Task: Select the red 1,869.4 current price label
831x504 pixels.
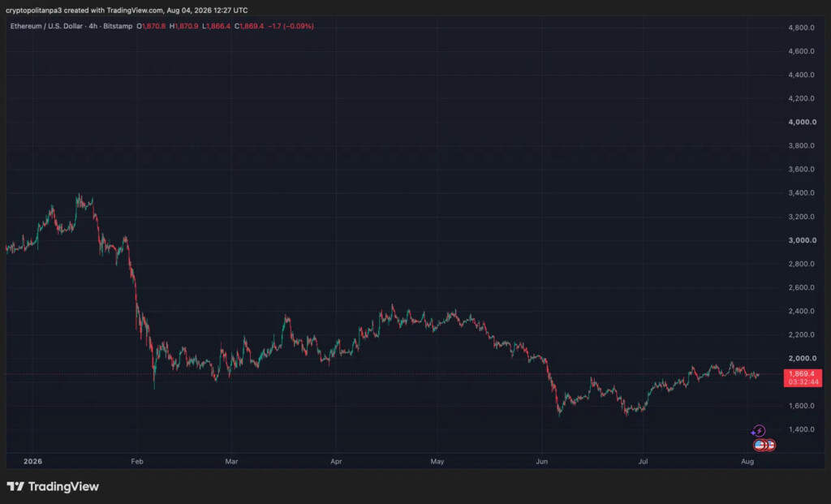Action: 803,373
